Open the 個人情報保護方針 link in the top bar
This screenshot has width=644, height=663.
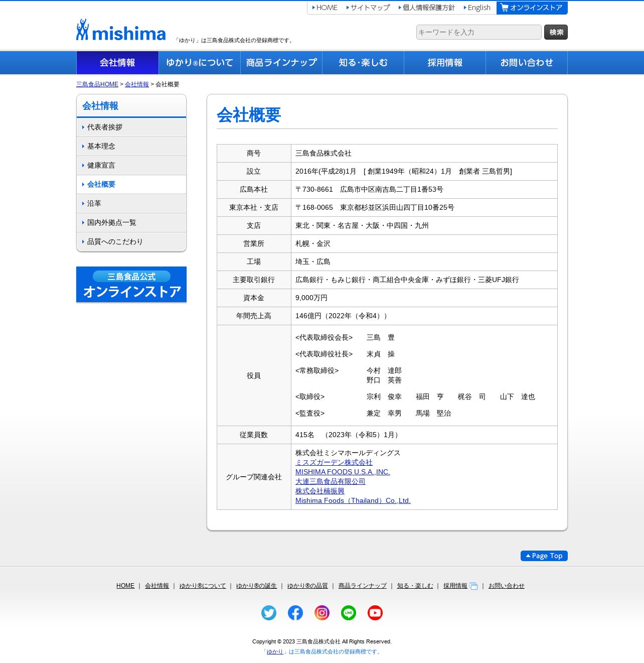point(426,8)
